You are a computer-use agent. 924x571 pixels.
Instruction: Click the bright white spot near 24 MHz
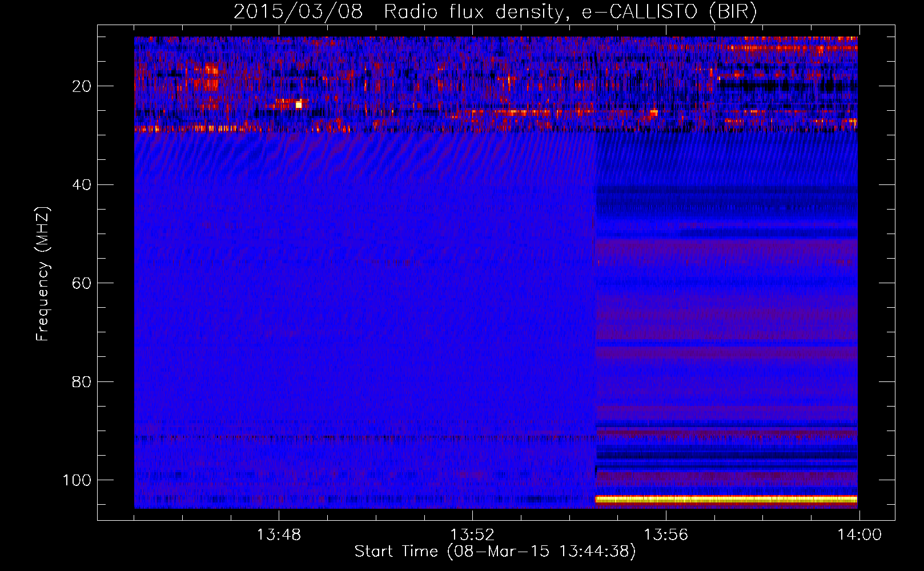[299, 104]
